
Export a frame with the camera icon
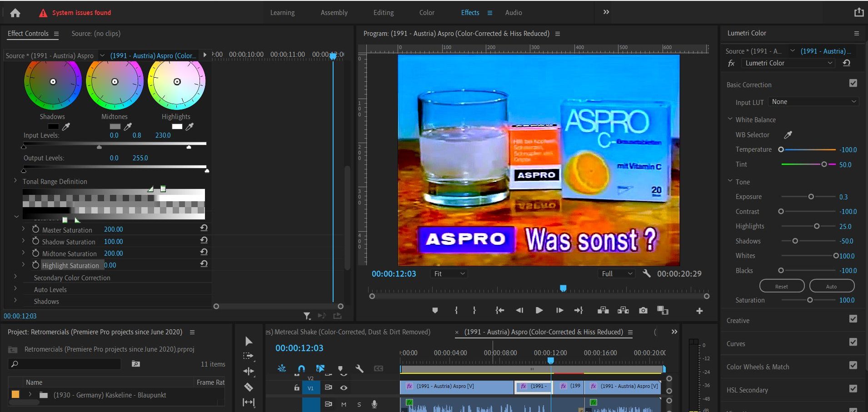pos(643,310)
